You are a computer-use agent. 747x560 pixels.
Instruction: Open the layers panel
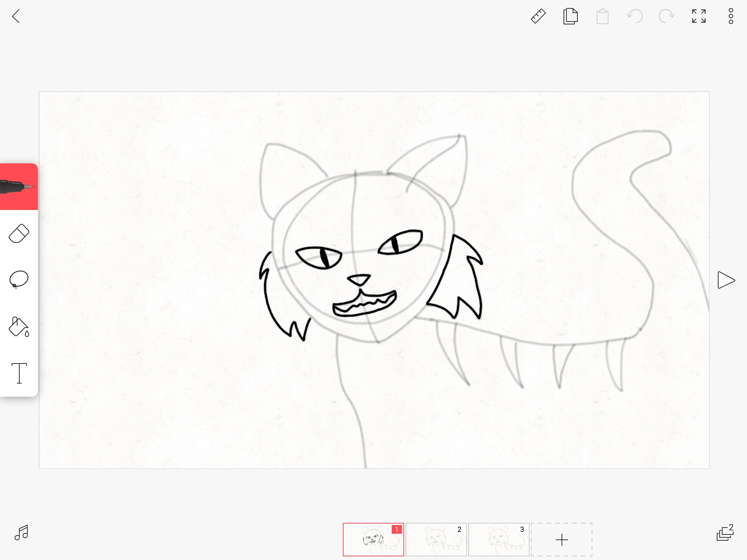[725, 533]
